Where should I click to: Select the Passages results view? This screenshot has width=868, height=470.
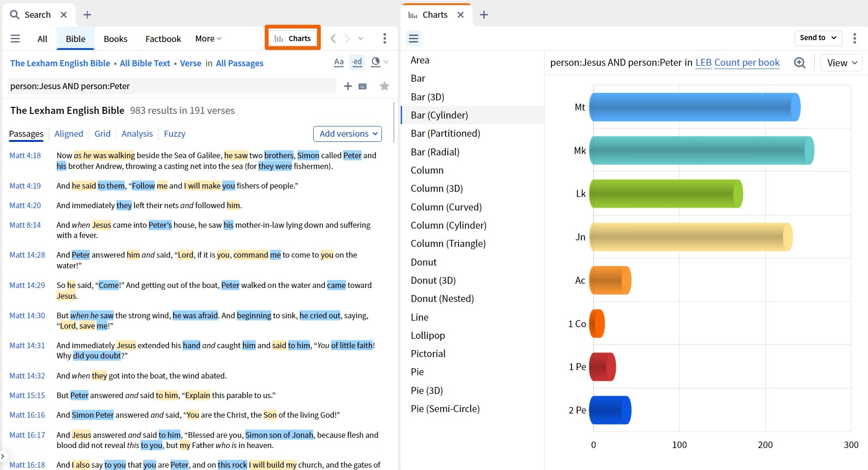click(26, 134)
